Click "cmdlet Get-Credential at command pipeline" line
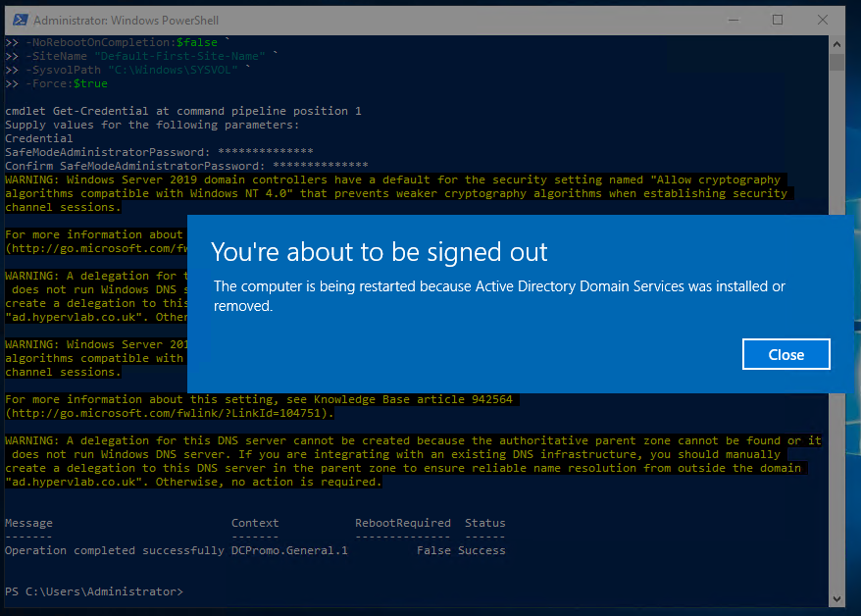 click(183, 111)
